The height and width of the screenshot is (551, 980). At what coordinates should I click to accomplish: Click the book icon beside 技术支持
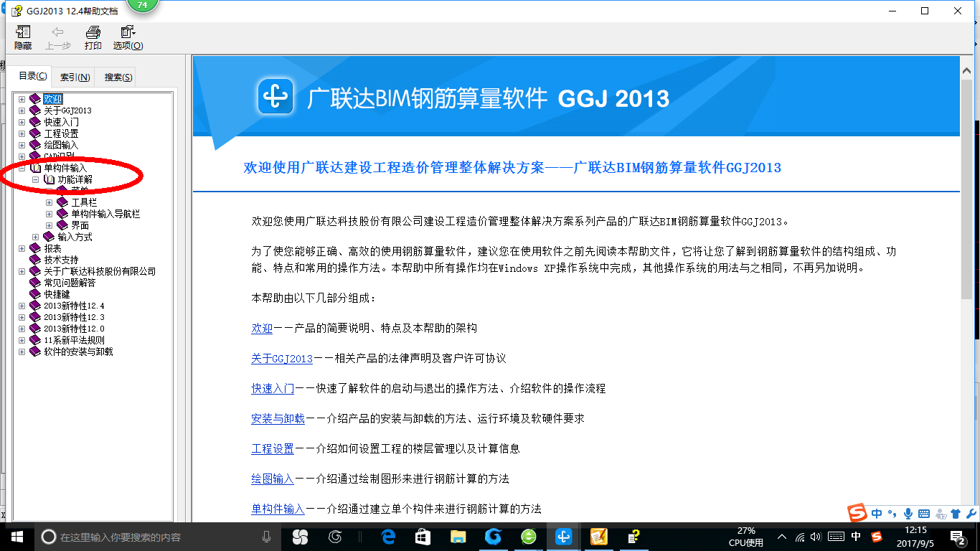[35, 260]
